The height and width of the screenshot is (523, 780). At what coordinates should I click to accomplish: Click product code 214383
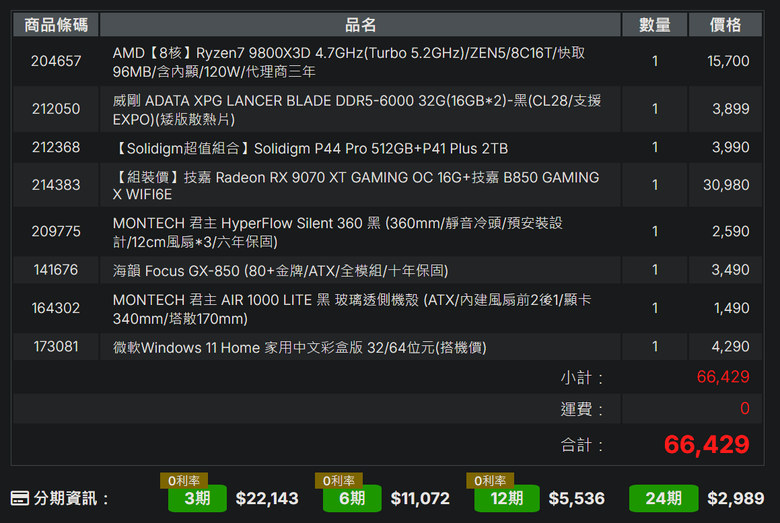click(56, 185)
